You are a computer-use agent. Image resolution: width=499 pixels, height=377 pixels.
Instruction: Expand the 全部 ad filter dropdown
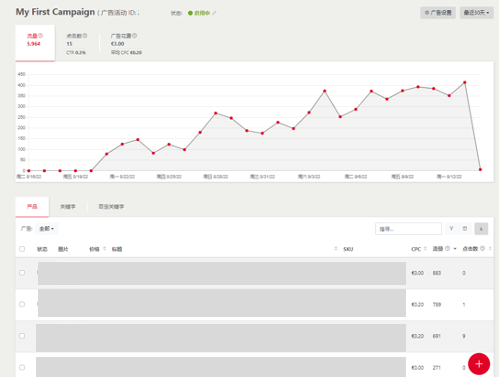pos(47,229)
